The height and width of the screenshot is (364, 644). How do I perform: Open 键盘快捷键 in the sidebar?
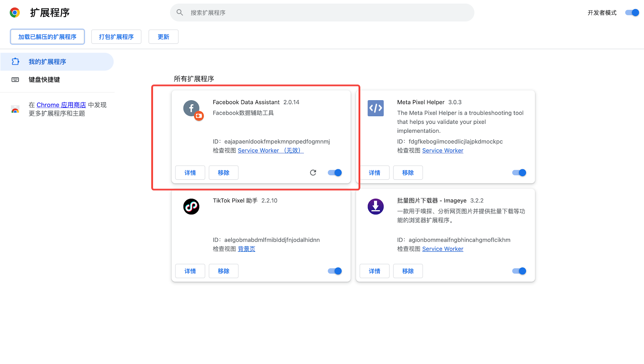44,80
